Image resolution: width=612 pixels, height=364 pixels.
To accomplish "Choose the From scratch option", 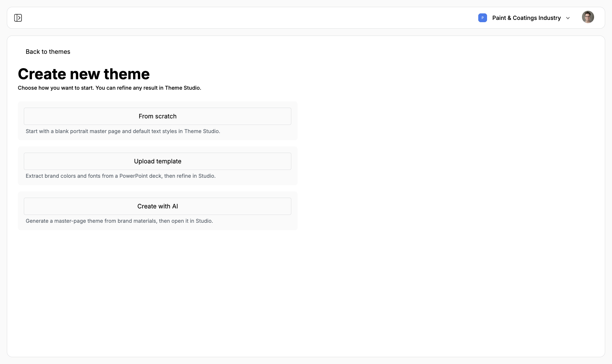I will click(158, 116).
